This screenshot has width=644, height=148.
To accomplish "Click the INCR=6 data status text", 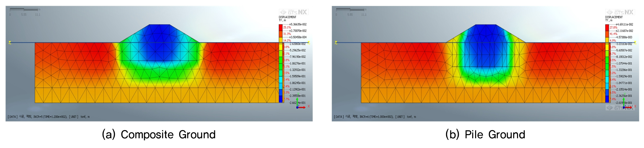I will click(376, 117).
